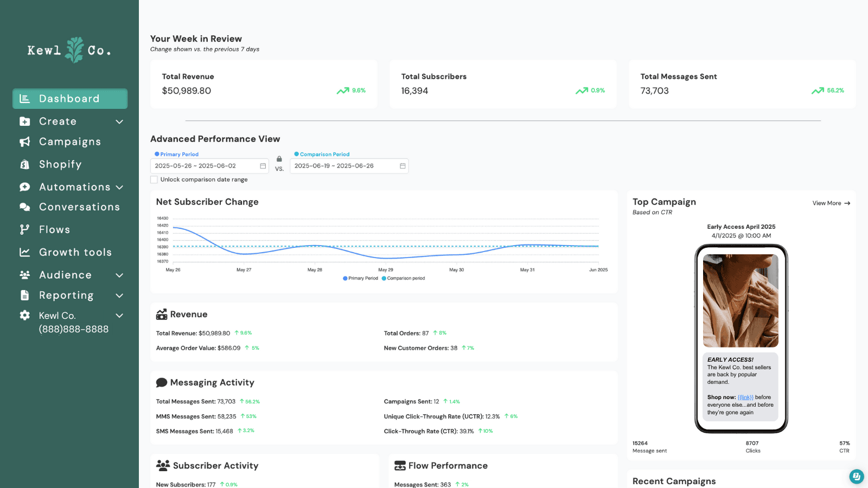Image resolution: width=868 pixels, height=488 pixels.
Task: Toggle Comparison period in the chart legend
Action: [403, 278]
